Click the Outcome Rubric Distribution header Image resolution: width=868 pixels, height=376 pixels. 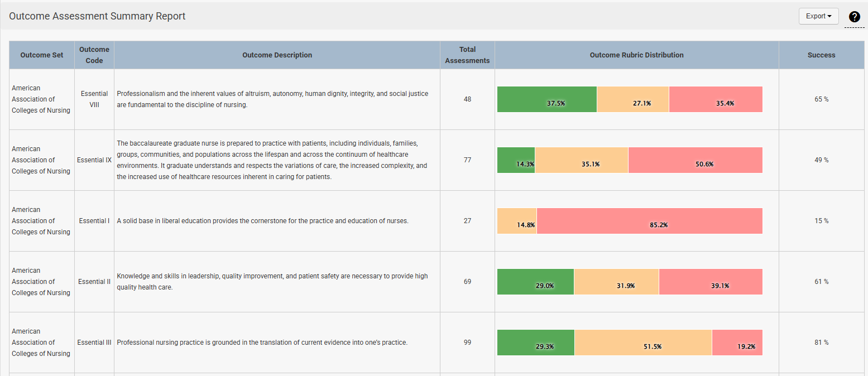pos(636,55)
